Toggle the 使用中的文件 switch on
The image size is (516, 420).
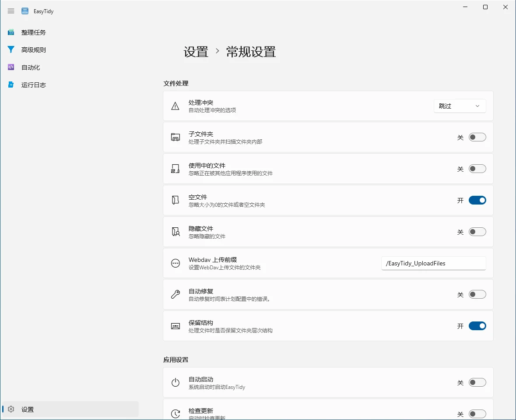click(x=477, y=169)
